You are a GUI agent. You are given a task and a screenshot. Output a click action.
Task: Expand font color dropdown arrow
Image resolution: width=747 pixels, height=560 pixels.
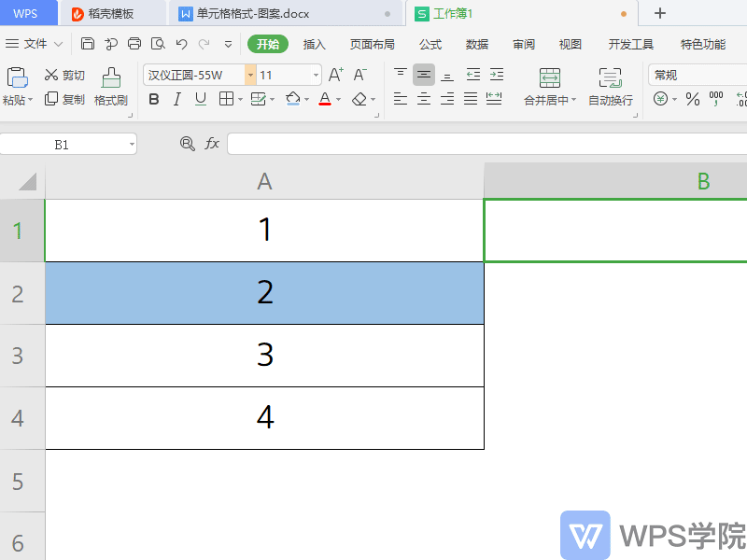click(339, 100)
